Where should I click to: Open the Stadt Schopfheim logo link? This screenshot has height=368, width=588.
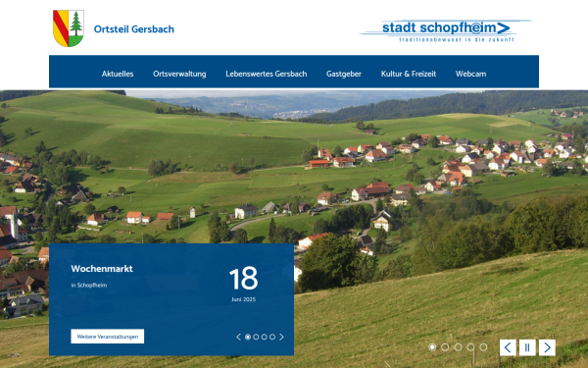446,30
